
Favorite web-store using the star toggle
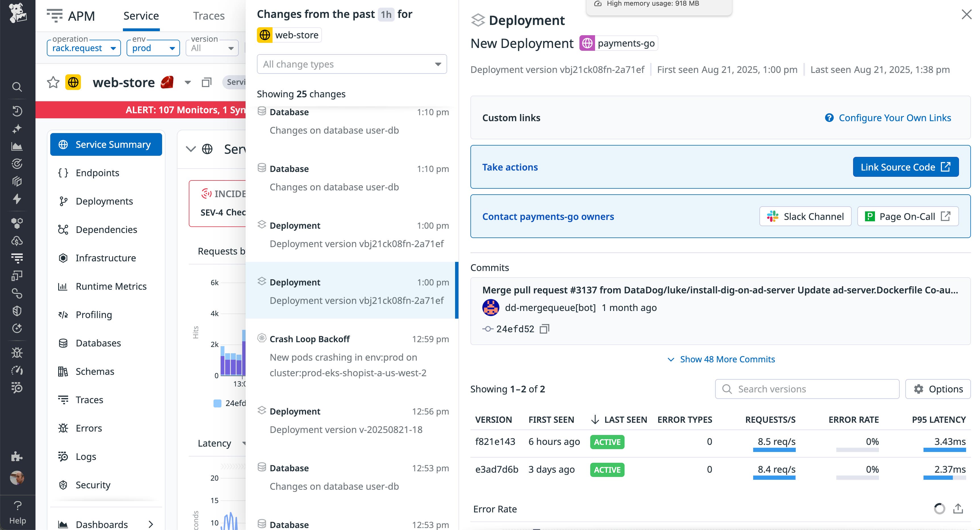click(53, 82)
